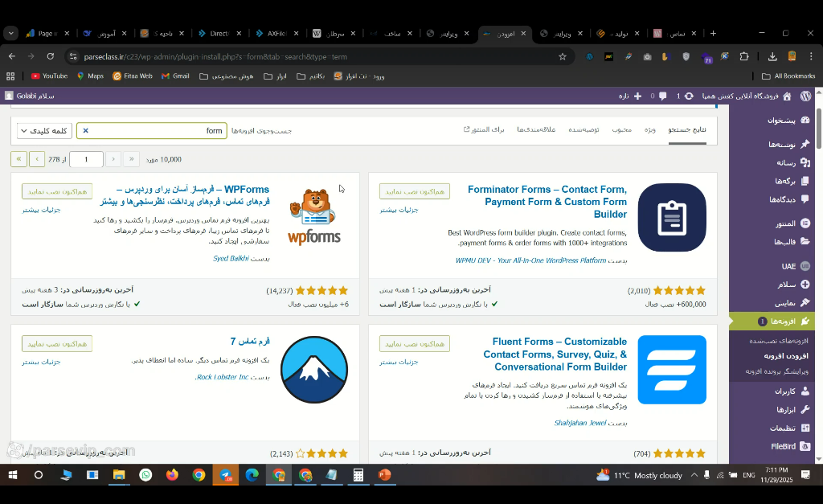Viewport: 823px width, 504px height.
Task: Open the Chrome downloads icon
Action: [x=772, y=57]
